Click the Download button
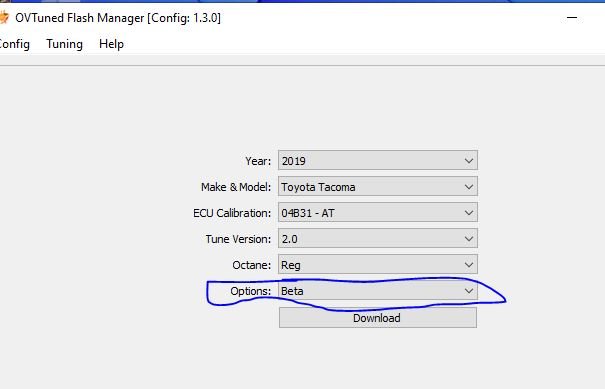Screen dimensions: 605x389 [378, 318]
